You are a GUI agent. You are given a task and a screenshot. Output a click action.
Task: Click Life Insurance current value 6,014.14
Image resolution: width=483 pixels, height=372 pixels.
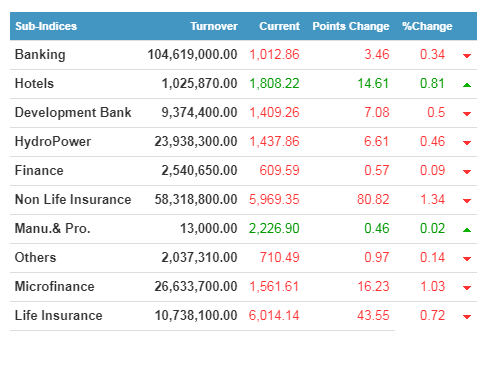[274, 316]
